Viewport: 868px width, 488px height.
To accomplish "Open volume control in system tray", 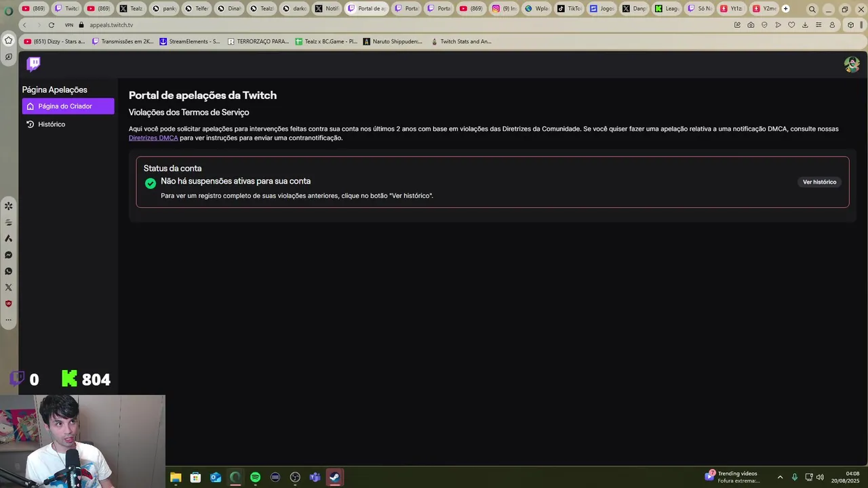I will (x=820, y=477).
